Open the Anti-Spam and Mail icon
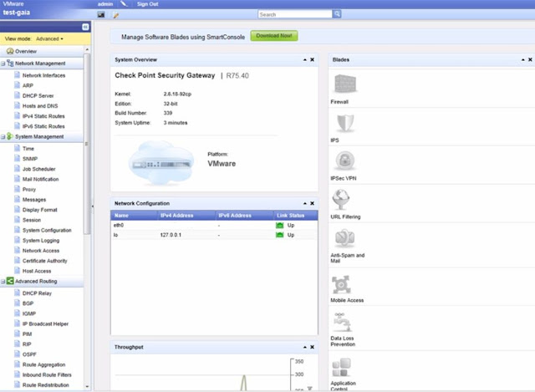535x392 pixels. click(x=344, y=238)
